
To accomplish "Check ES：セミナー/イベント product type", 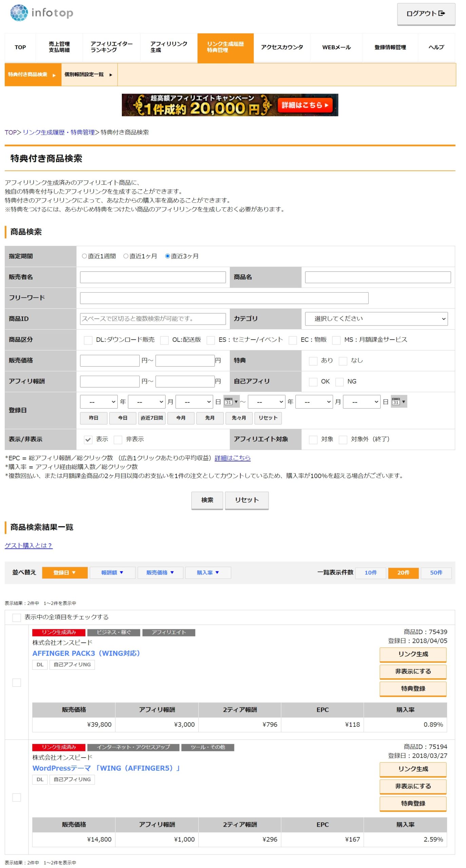I will [x=211, y=340].
